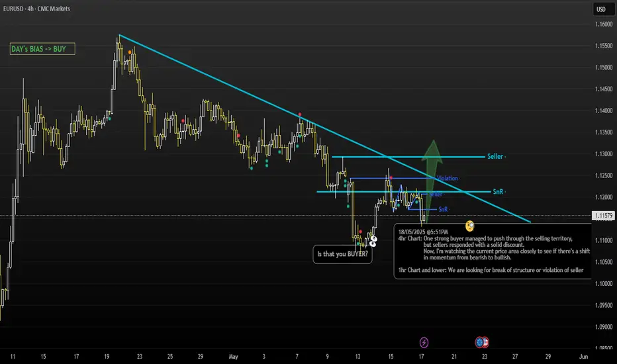Click the "Jun" label on time axis
The height and width of the screenshot is (364, 617).
point(583,357)
